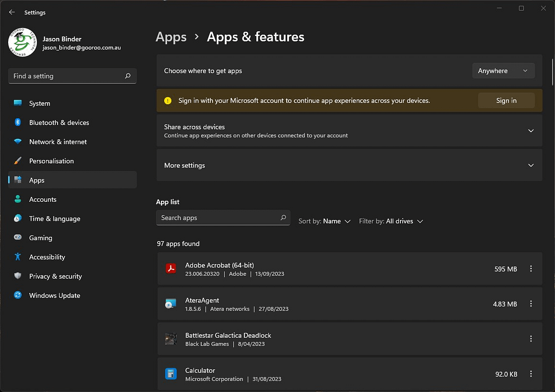The height and width of the screenshot is (392, 555).
Task: Expand the Share across devices section
Action: 530,130
